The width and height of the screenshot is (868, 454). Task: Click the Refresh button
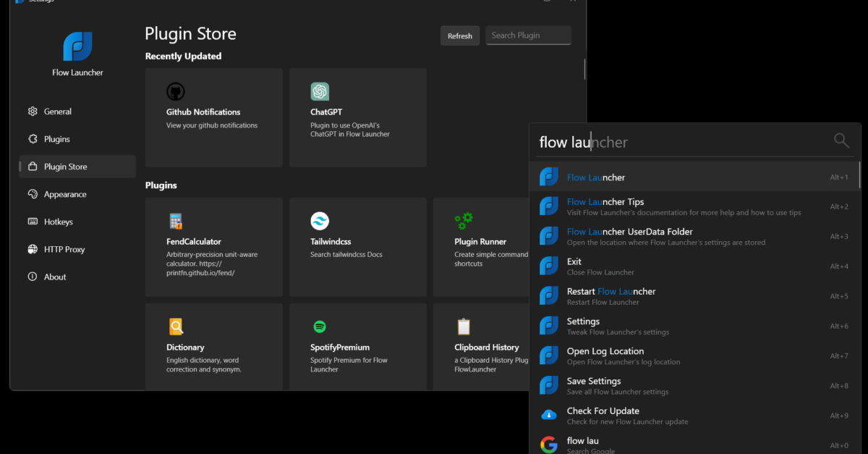[x=460, y=35]
